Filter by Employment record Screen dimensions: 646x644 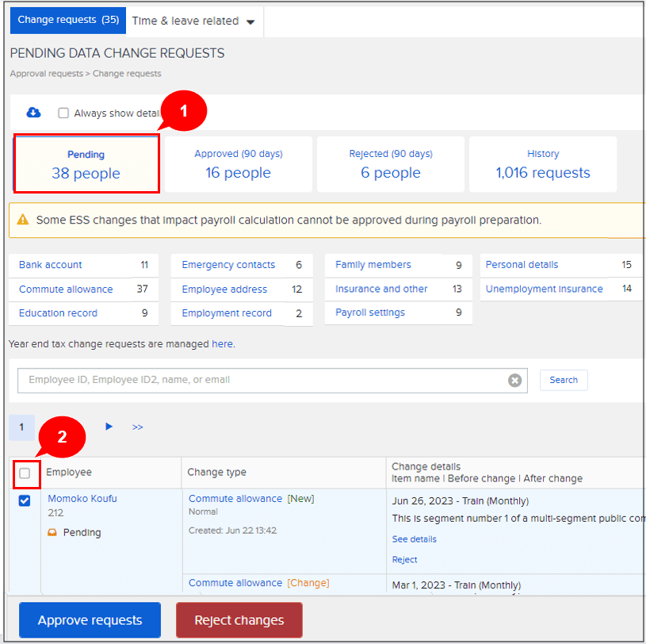[227, 313]
